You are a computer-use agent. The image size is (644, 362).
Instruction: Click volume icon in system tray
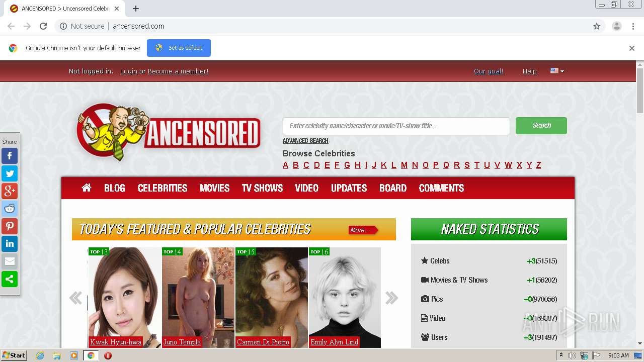[x=572, y=355]
